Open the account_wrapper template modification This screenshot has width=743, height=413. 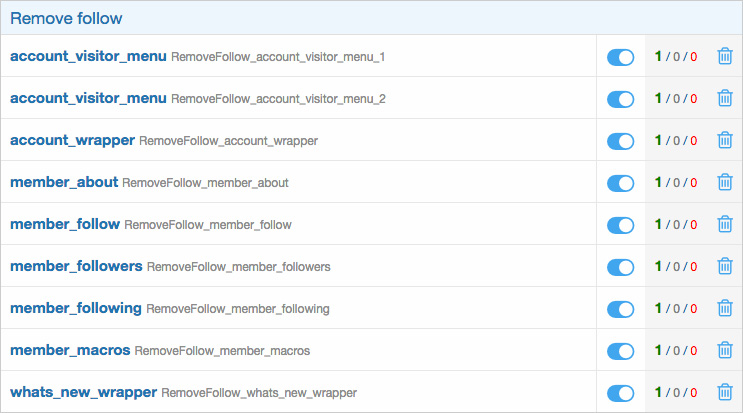72,141
